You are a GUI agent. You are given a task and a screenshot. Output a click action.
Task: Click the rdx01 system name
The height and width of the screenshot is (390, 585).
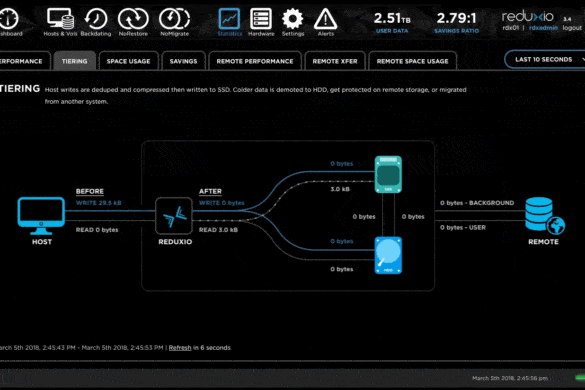(510, 28)
